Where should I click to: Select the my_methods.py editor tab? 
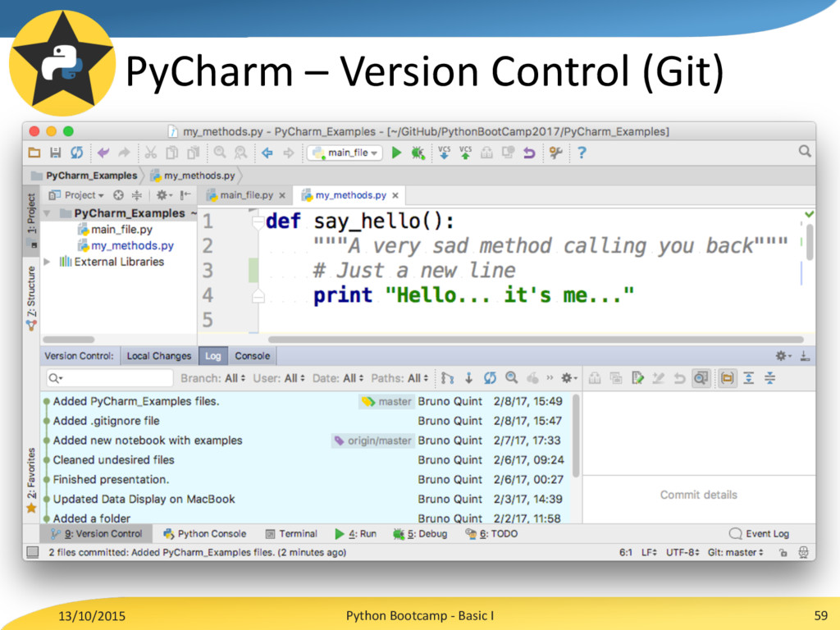[x=350, y=195]
